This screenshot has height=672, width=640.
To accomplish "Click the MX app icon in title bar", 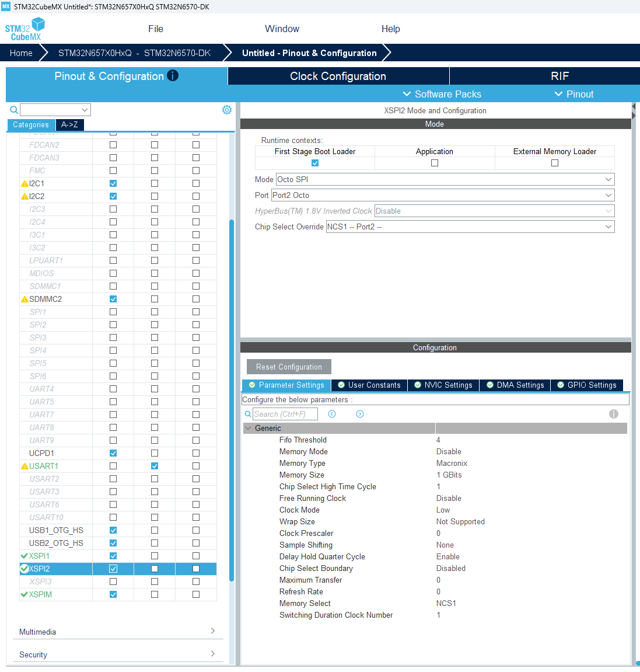I will (x=6, y=6).
